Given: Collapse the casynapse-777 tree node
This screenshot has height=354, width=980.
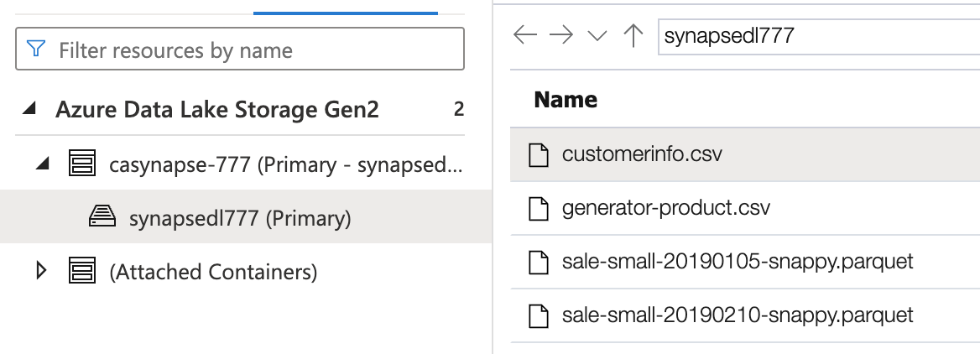Looking at the screenshot, I should (x=40, y=164).
